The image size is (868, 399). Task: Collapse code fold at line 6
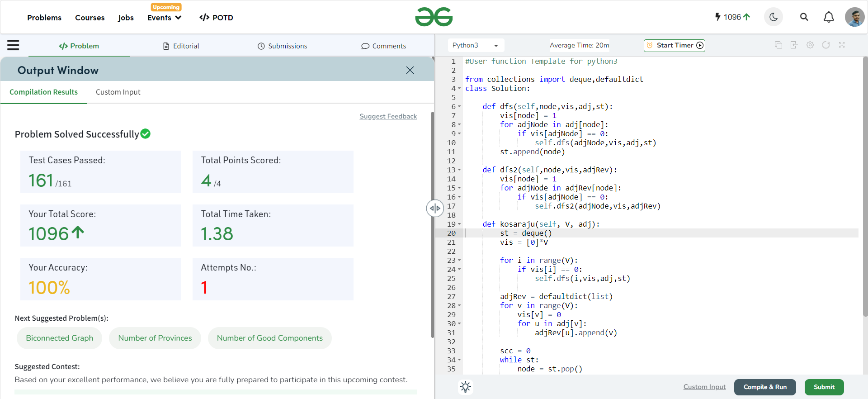coord(459,106)
